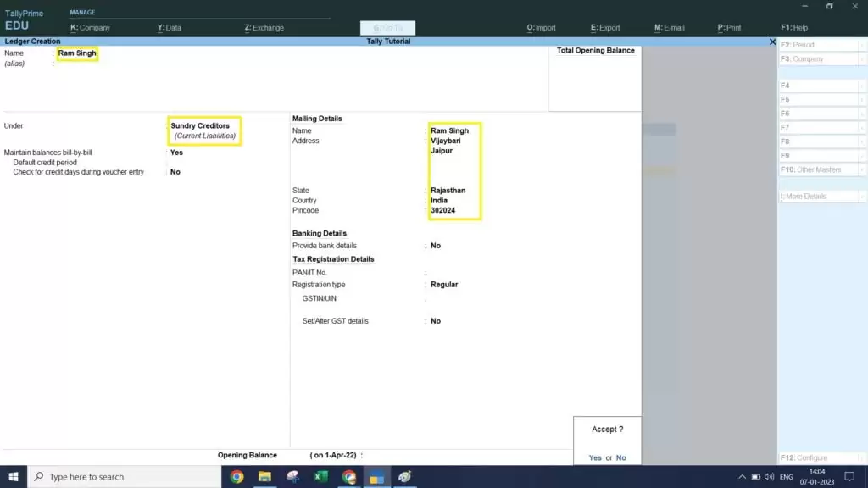This screenshot has width=868, height=488.
Task: Close the Ledger Creation screen
Action: 772,42
